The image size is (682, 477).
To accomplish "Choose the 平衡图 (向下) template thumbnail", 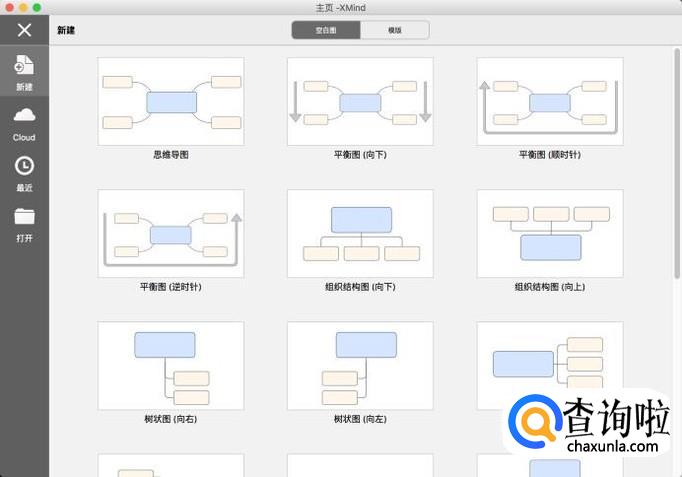I will click(x=360, y=101).
